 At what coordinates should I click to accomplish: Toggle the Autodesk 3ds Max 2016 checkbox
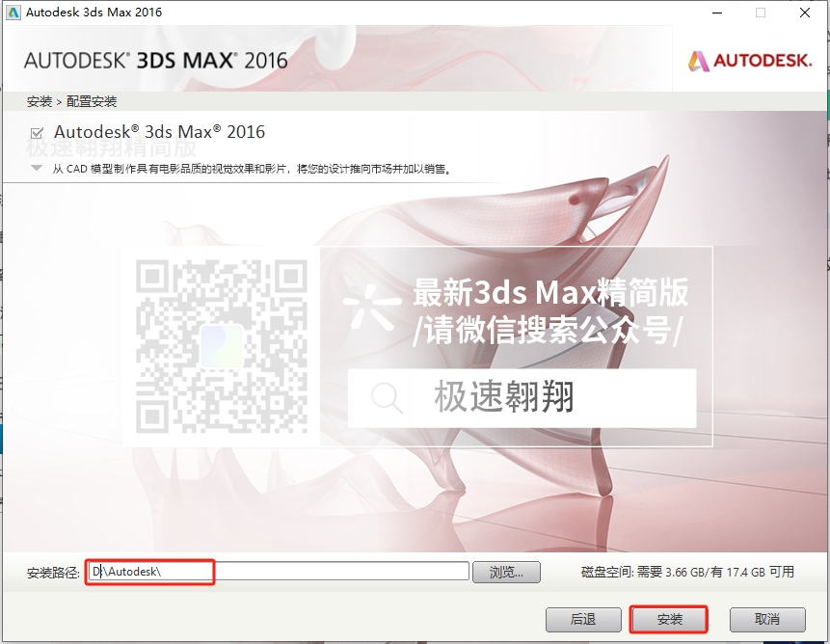[x=37, y=133]
